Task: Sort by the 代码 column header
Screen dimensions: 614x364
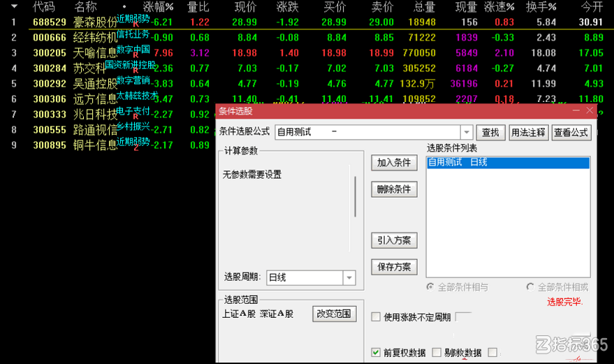Action: 44,7
